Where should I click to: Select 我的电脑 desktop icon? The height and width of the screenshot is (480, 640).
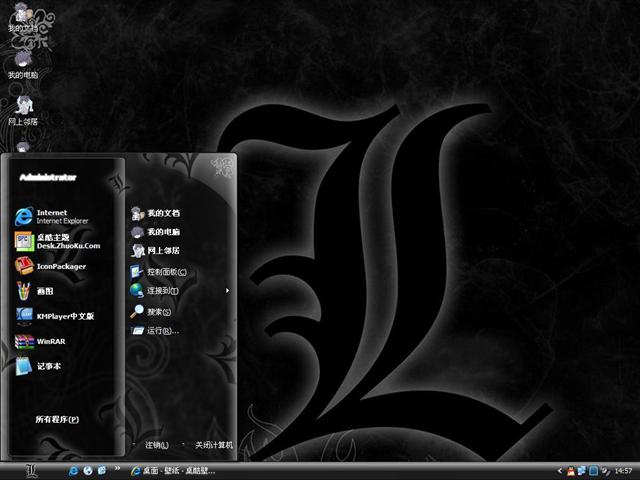(x=23, y=65)
